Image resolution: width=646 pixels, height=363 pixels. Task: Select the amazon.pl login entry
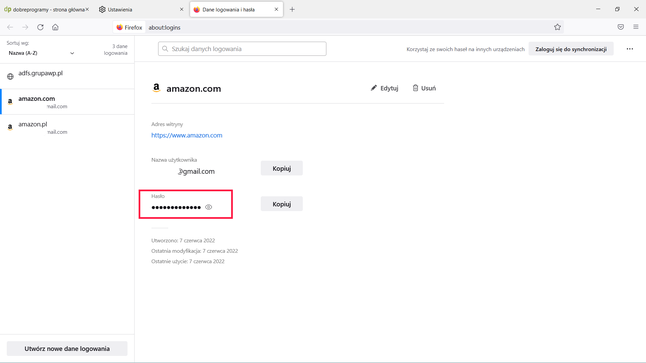pos(67,127)
